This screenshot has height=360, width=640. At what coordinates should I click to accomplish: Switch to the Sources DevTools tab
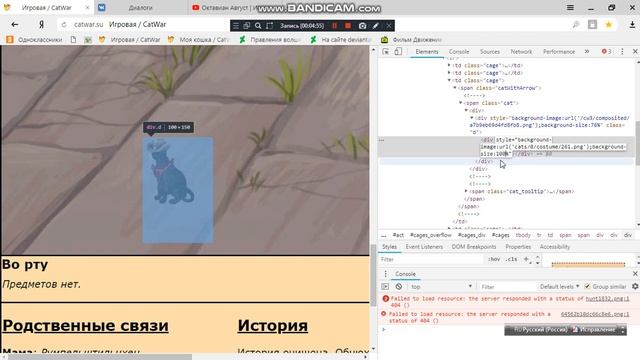point(489,51)
